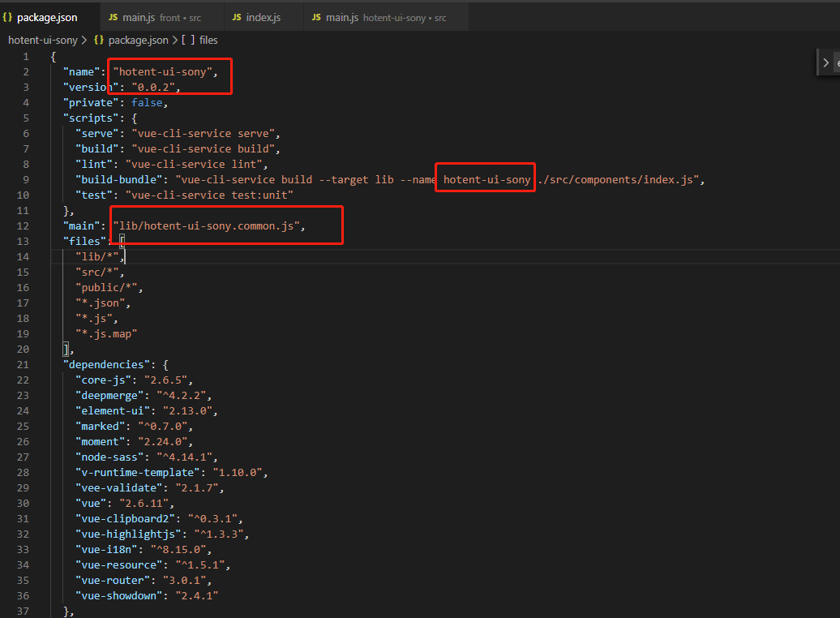Switch to the package.json tab
Screen dimensions: 840x618
[x=47, y=17]
